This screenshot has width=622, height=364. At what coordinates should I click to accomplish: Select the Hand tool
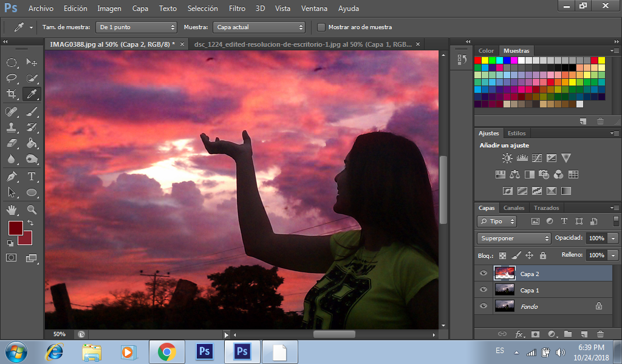(12, 210)
